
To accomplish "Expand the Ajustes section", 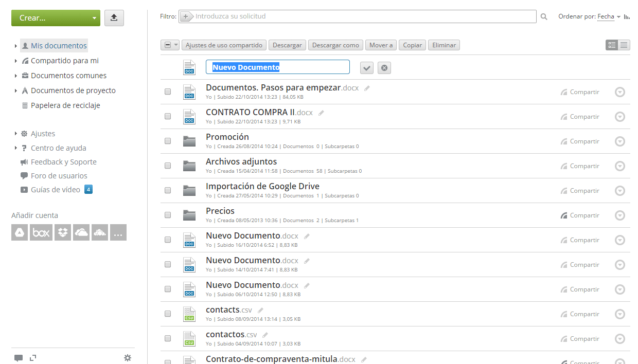I will tap(16, 134).
